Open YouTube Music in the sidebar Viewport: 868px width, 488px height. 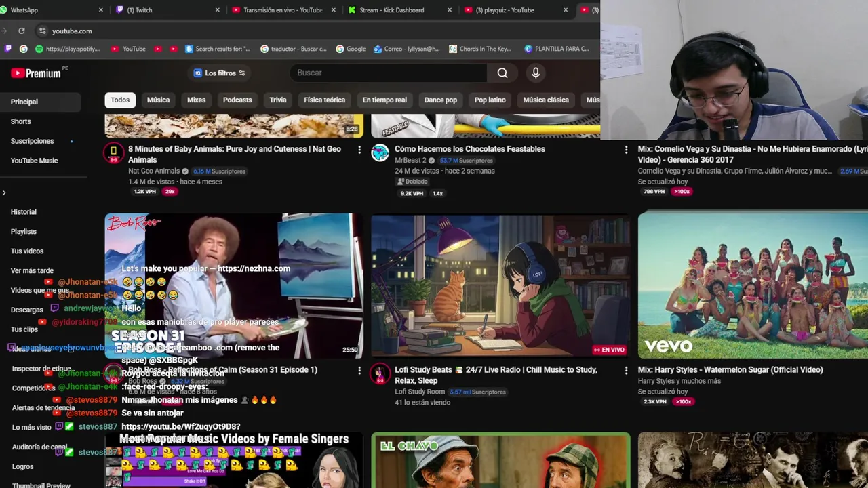pos(34,161)
